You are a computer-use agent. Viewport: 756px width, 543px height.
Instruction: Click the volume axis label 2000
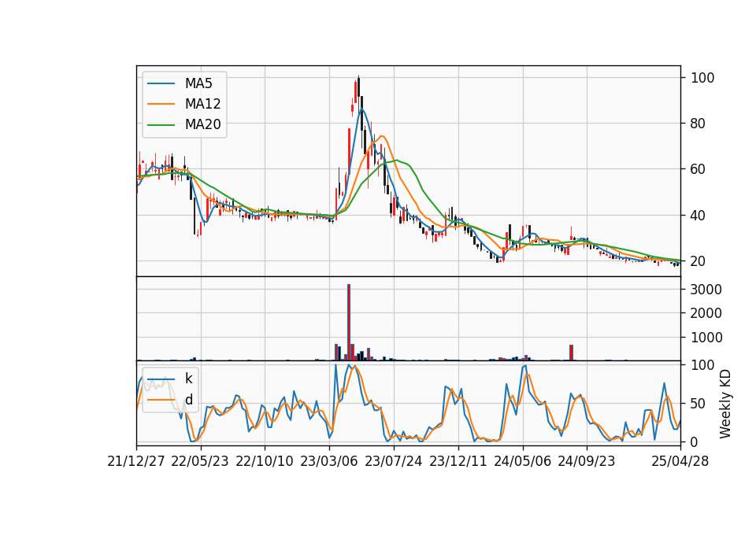click(x=706, y=313)
